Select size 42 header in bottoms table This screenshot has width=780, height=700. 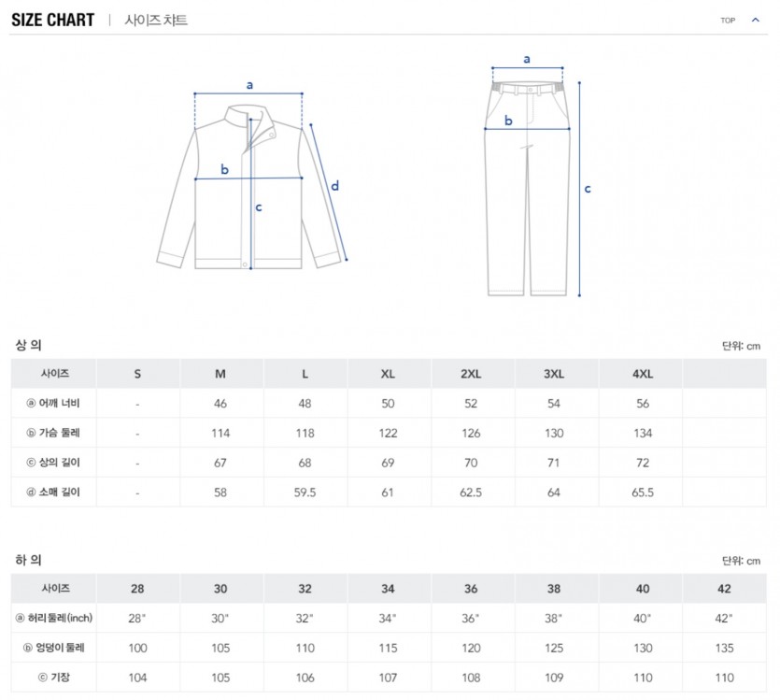pyautogui.click(x=725, y=589)
